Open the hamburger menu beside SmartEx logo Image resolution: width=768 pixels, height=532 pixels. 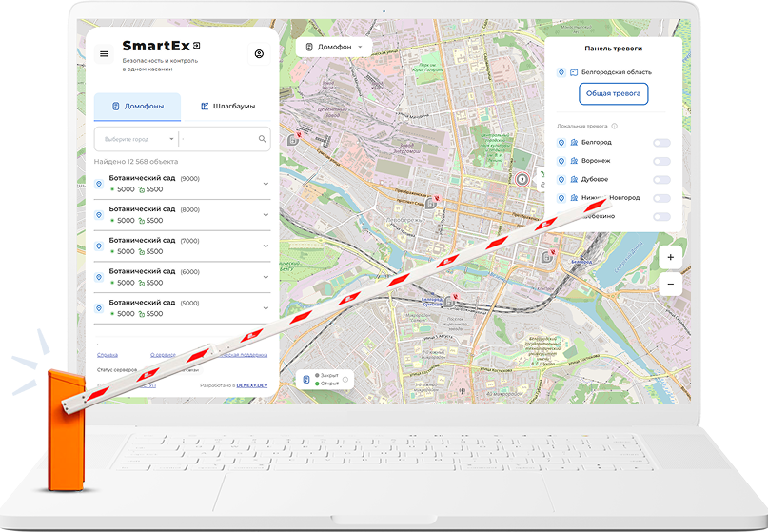coord(104,53)
